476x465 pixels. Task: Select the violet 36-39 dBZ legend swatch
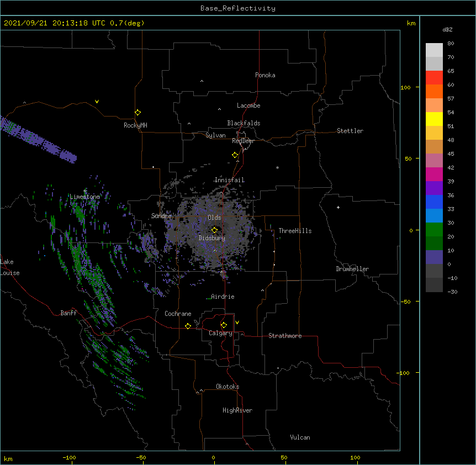click(x=434, y=188)
